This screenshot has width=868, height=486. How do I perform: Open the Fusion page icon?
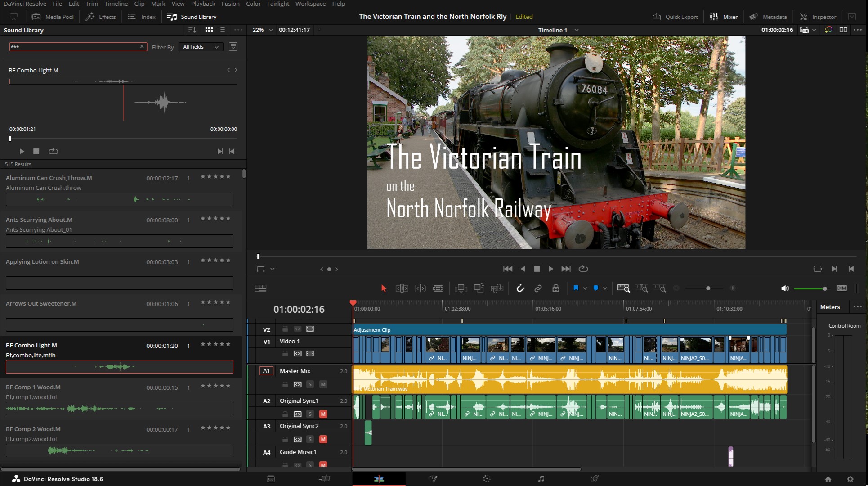[433, 479]
